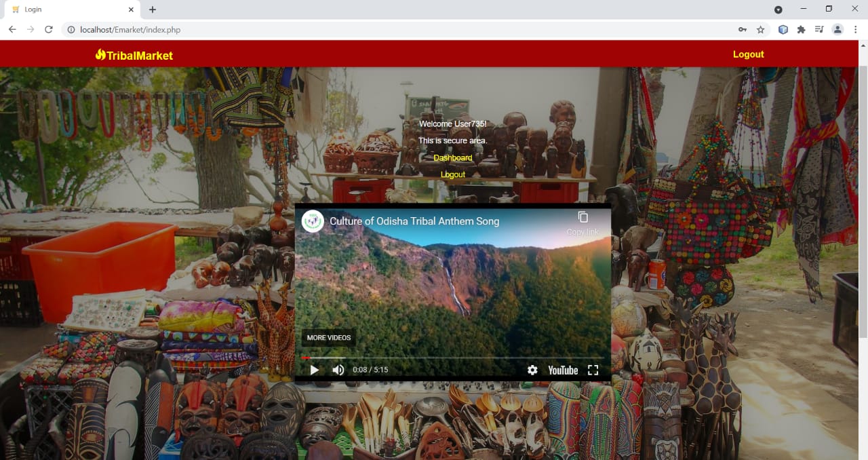Bookmark this page with the star
868x460 pixels.
(x=761, y=29)
